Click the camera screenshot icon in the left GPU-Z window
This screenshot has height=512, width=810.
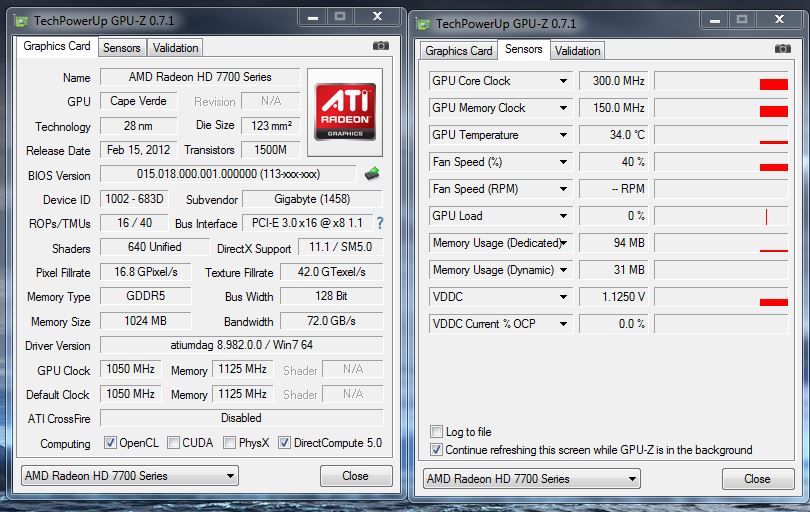(381, 46)
